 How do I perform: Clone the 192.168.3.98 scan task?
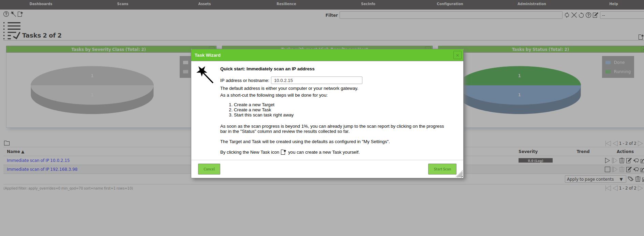point(636,169)
